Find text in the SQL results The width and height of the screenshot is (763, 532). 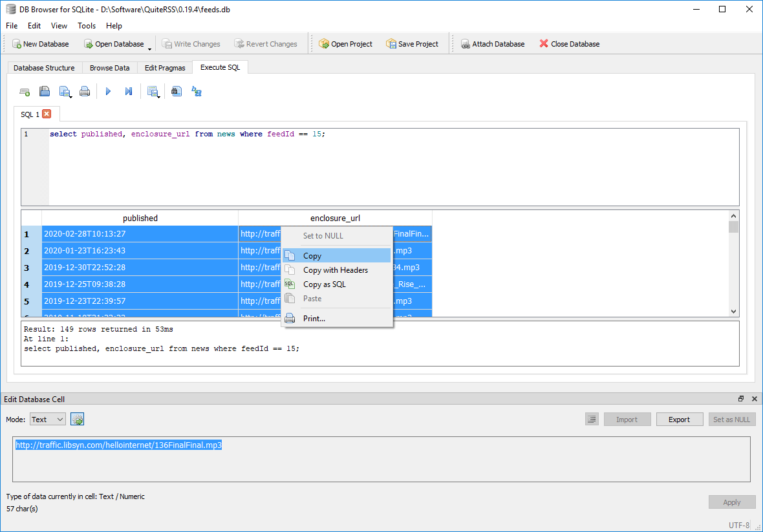click(176, 90)
